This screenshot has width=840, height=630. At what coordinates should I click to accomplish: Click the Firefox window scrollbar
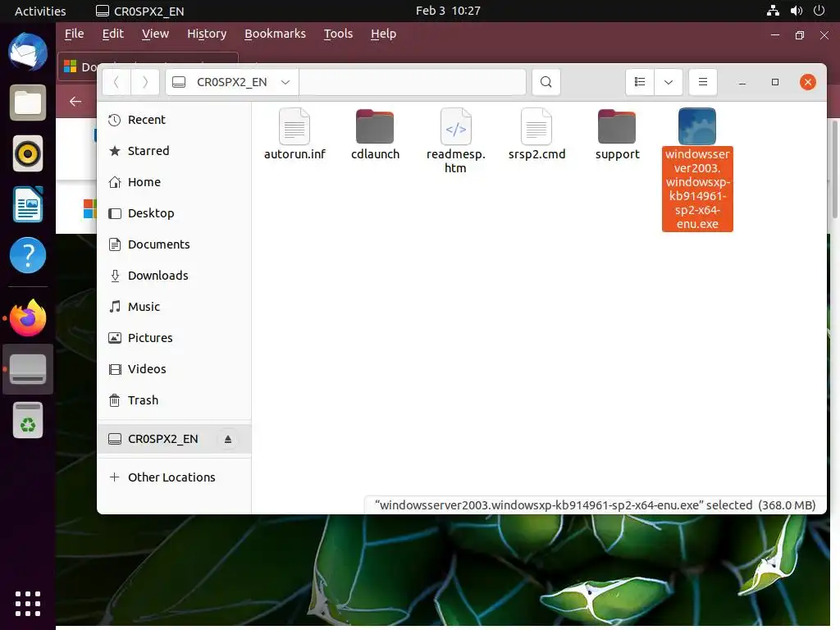pos(834,169)
